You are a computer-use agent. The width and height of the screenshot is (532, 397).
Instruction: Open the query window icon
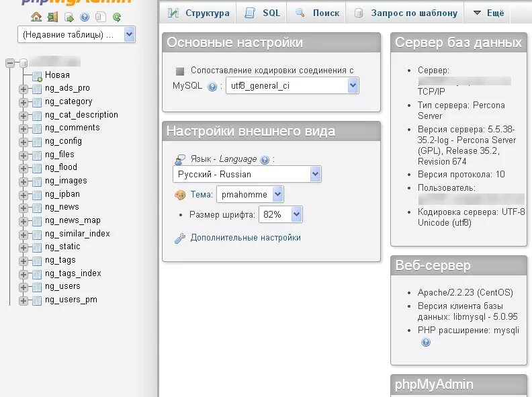[69, 17]
